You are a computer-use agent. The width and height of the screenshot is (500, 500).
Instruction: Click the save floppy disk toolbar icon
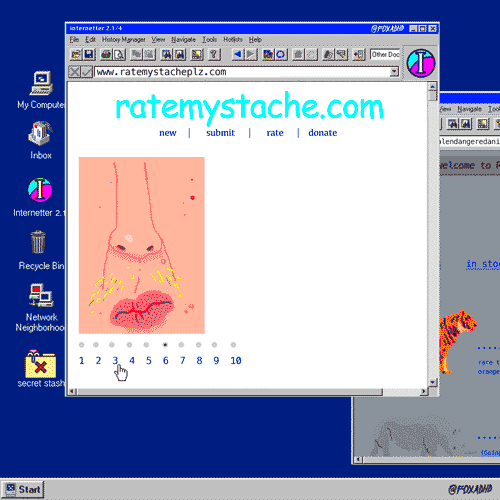(x=89, y=54)
